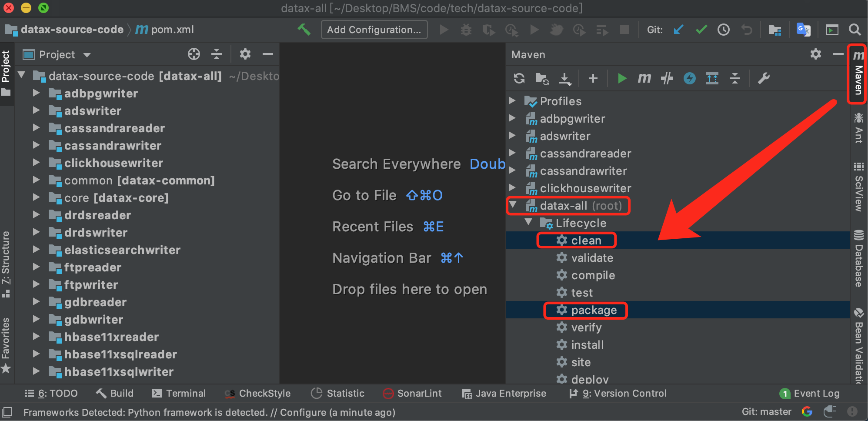Open Git history clock icon
The width and height of the screenshot is (868, 421).
[x=724, y=30]
